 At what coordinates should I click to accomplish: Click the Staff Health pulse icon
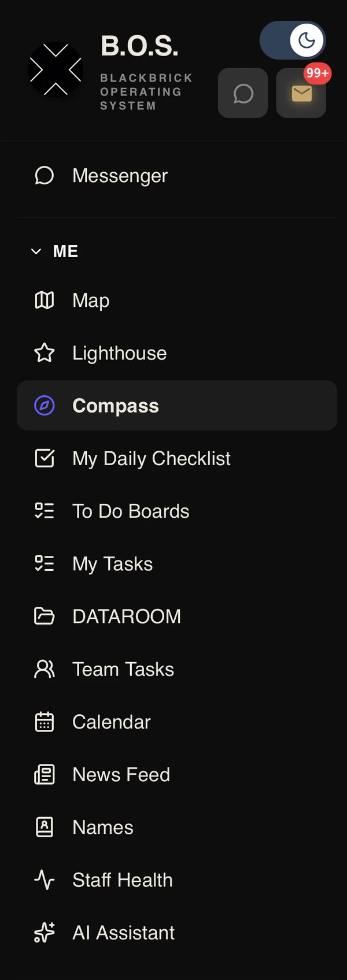pos(45,879)
